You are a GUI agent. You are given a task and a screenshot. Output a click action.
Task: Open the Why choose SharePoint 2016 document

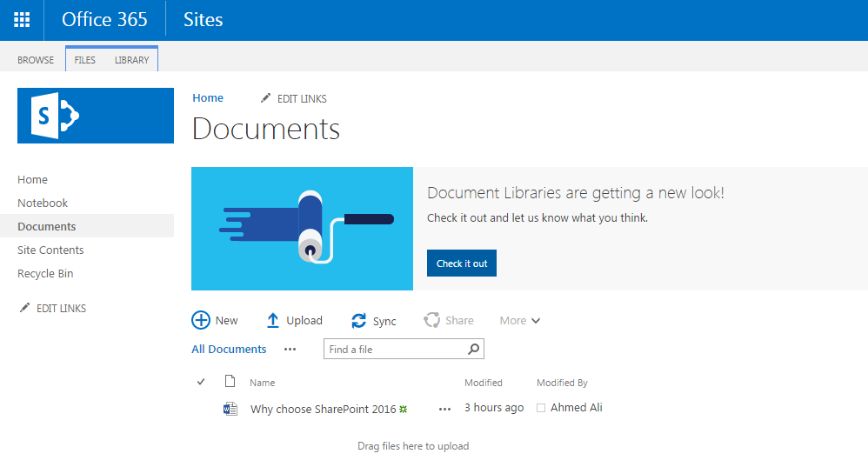324,409
